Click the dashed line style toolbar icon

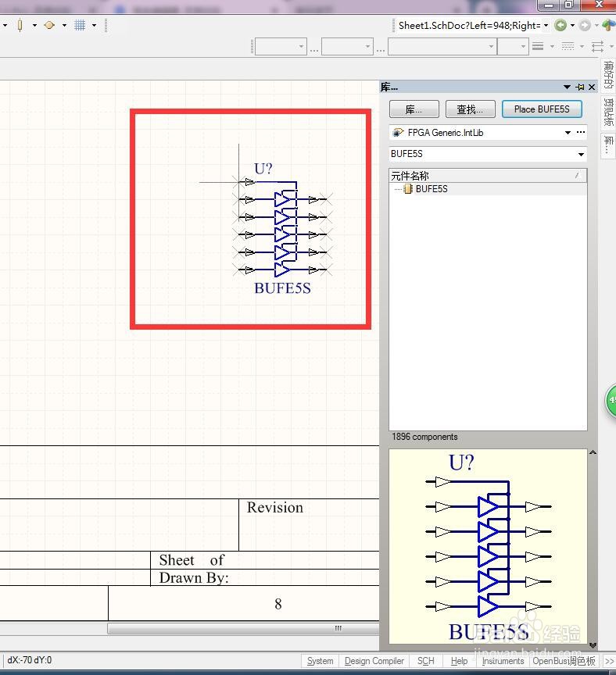click(x=568, y=46)
